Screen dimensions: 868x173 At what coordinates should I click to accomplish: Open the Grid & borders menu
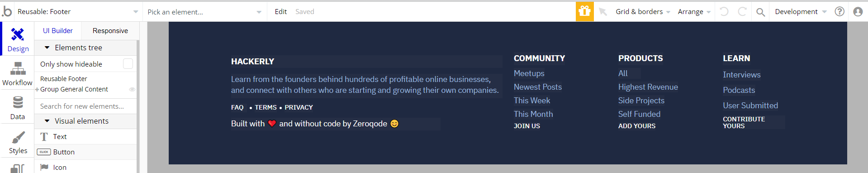pos(642,12)
